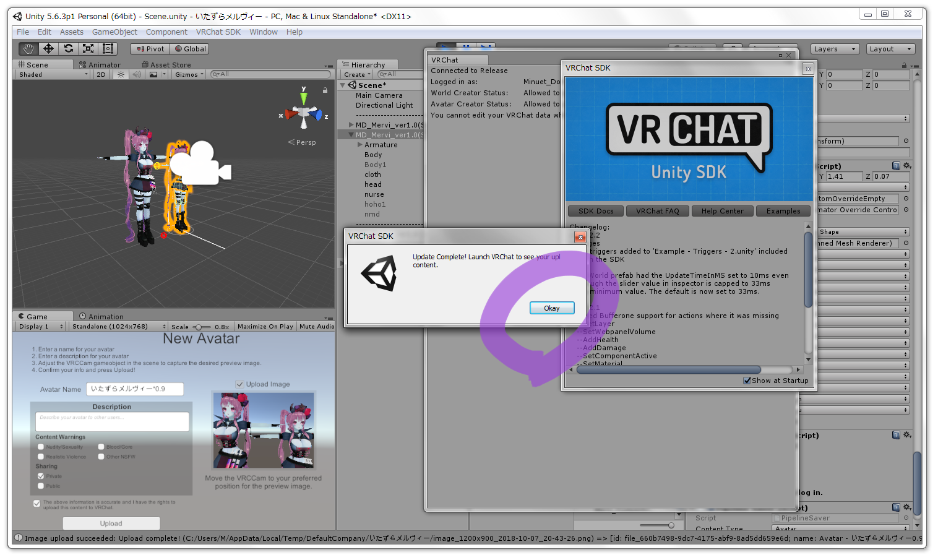Check the Nudity/Sexuality content warning
Screen dimensions: 938x560
pyautogui.click(x=41, y=447)
